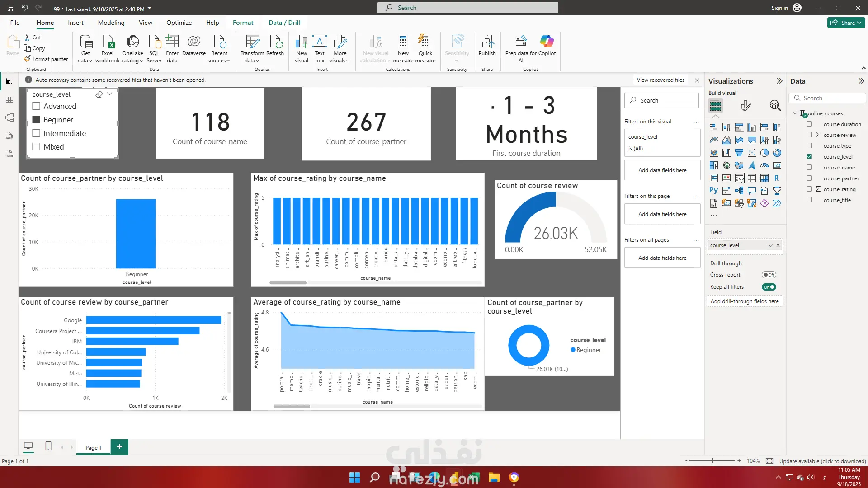Switch to Table view in left sidebar
Screen dimensions: 868x488
pyautogui.click(x=9, y=99)
